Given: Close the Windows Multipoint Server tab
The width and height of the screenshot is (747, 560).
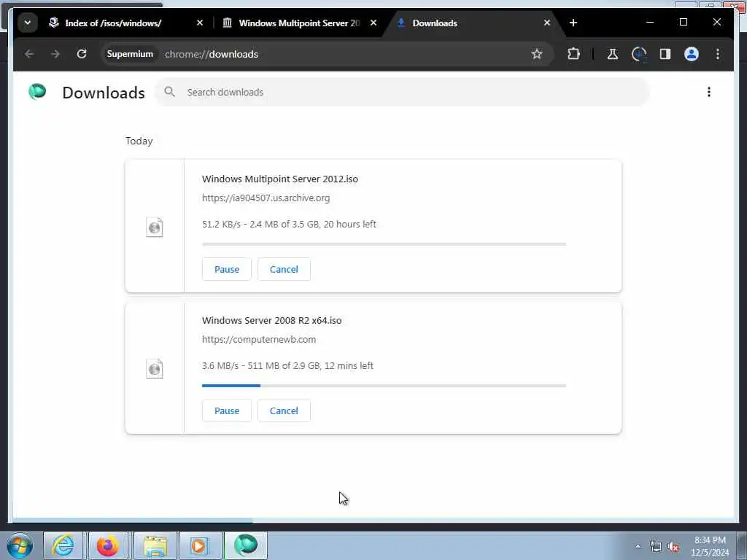Looking at the screenshot, I should (x=373, y=23).
